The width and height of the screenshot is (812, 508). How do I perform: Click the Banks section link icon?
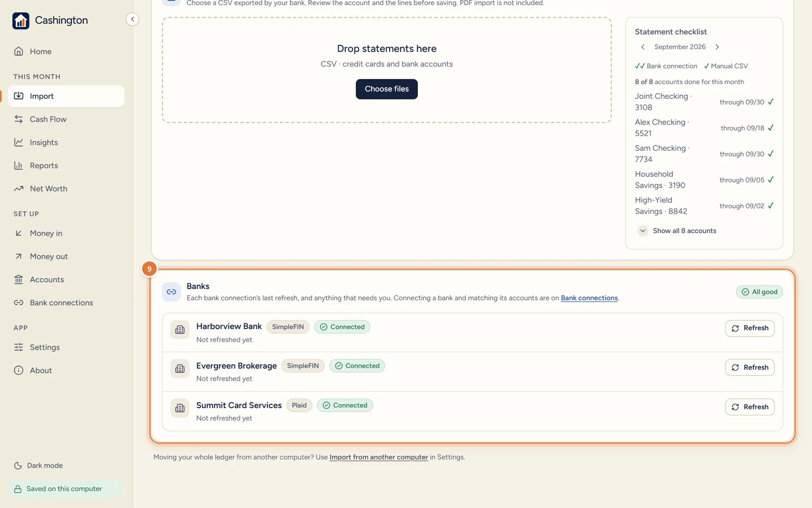171,292
